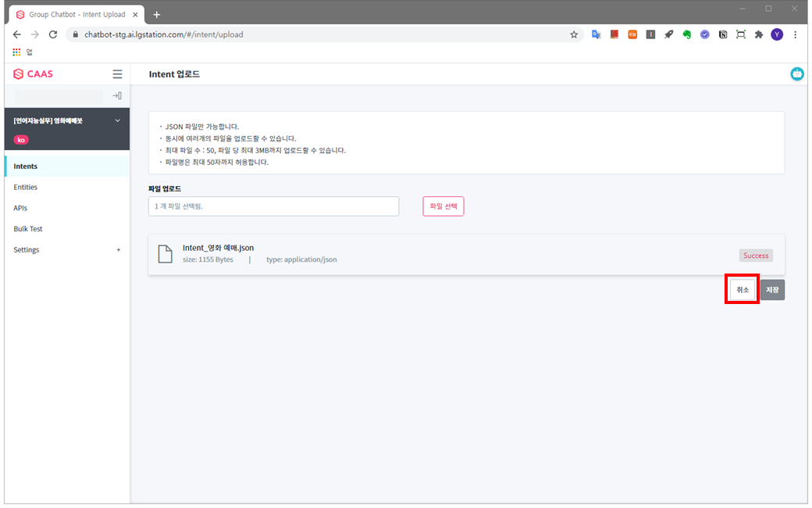This screenshot has height=508, width=812.
Task: Click the Google Translate extension icon
Action: 596,34
